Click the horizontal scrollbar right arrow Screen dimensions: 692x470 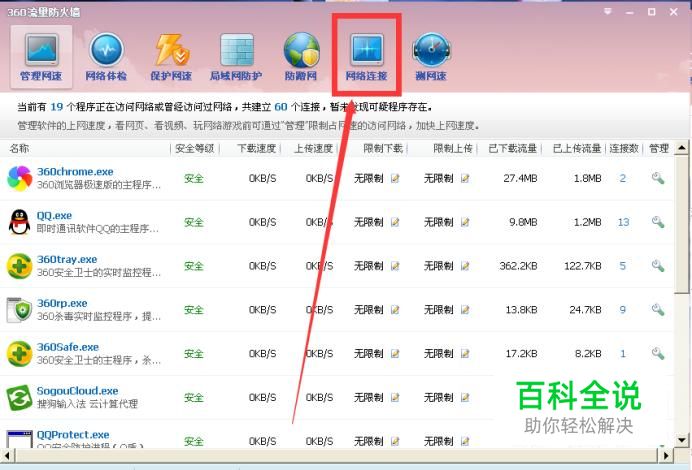click(x=666, y=455)
